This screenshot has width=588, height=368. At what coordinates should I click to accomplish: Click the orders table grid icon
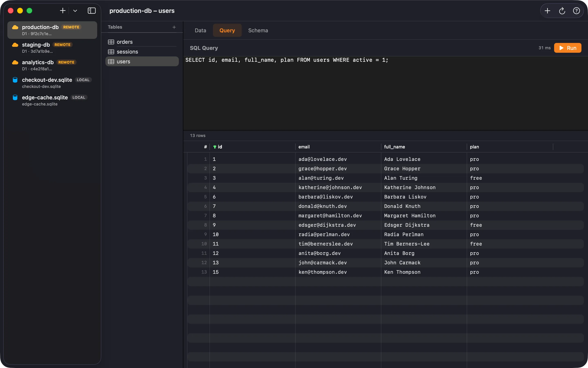click(111, 42)
